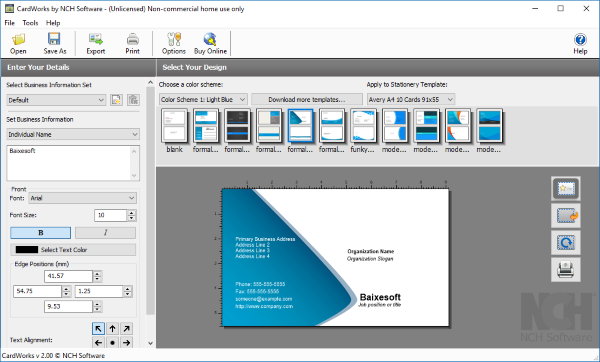600x362 pixels.
Task: Click the Download more templates button
Action: tap(307, 99)
